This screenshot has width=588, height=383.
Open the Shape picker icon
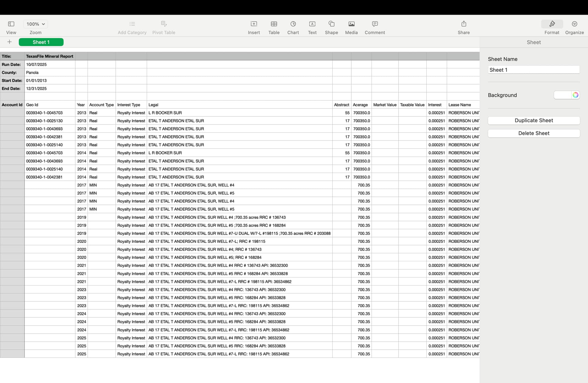tap(331, 24)
